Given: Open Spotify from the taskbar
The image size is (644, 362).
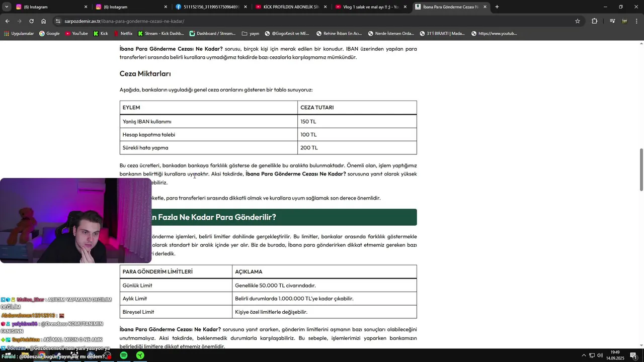Looking at the screenshot, I should (124, 355).
